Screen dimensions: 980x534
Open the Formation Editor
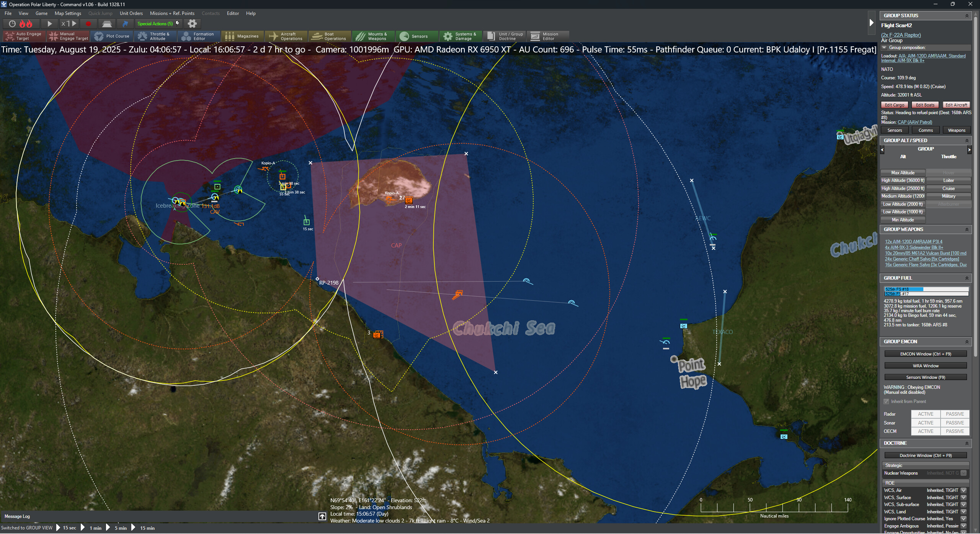(x=198, y=36)
